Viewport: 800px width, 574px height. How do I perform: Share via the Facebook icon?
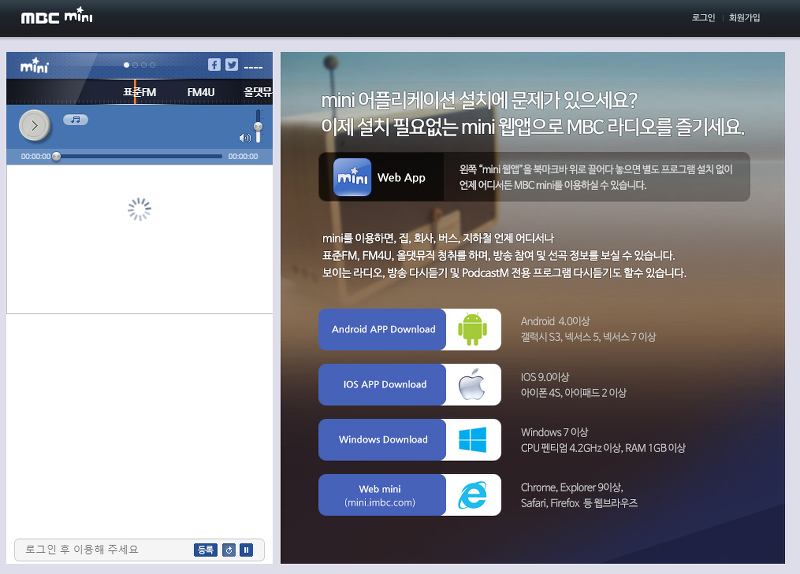(x=214, y=65)
